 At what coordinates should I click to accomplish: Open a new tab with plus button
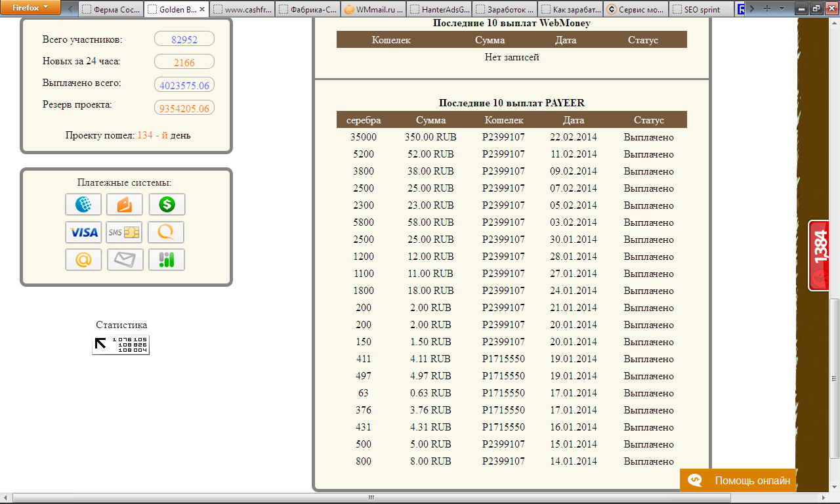click(x=766, y=9)
